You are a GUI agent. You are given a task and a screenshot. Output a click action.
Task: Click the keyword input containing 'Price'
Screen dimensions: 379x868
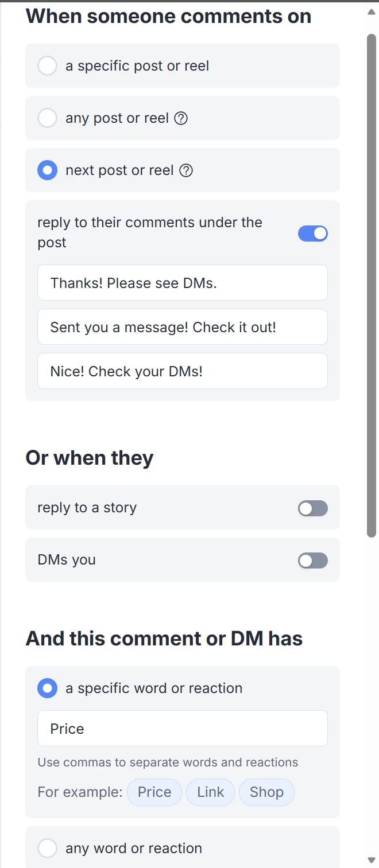pyautogui.click(x=183, y=729)
